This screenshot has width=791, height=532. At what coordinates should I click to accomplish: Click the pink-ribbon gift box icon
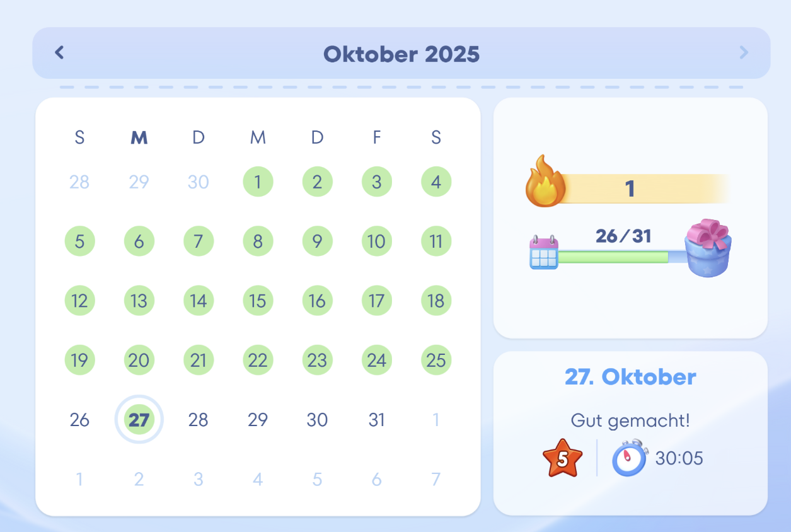[x=708, y=248]
